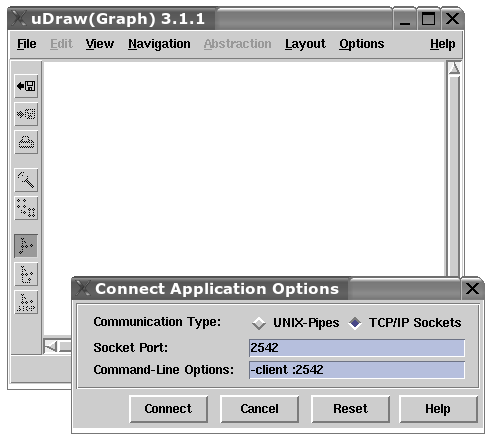This screenshot has height=441, width=491.
Task: Click the open graph floppy-disk arrow icon
Action: point(26,86)
